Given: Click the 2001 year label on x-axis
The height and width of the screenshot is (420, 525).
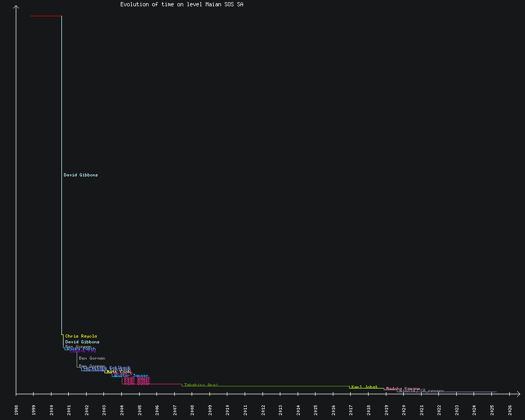Looking at the screenshot, I should 69,409.
